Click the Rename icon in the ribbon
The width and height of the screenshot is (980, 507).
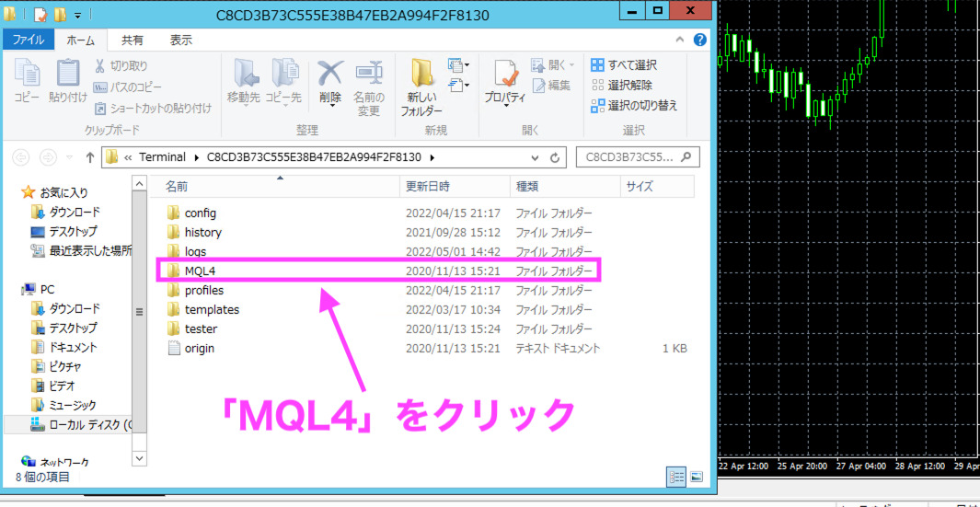click(x=368, y=77)
